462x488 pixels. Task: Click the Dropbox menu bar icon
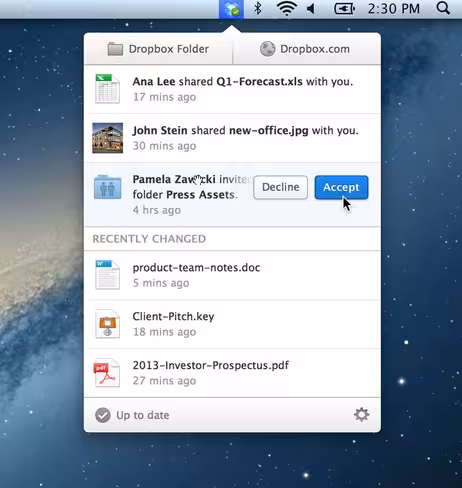(x=231, y=9)
